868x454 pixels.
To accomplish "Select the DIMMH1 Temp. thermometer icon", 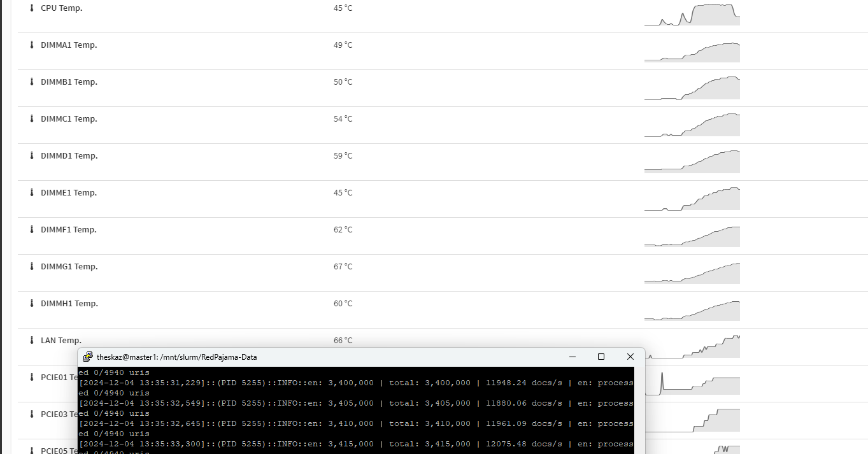I will point(31,303).
